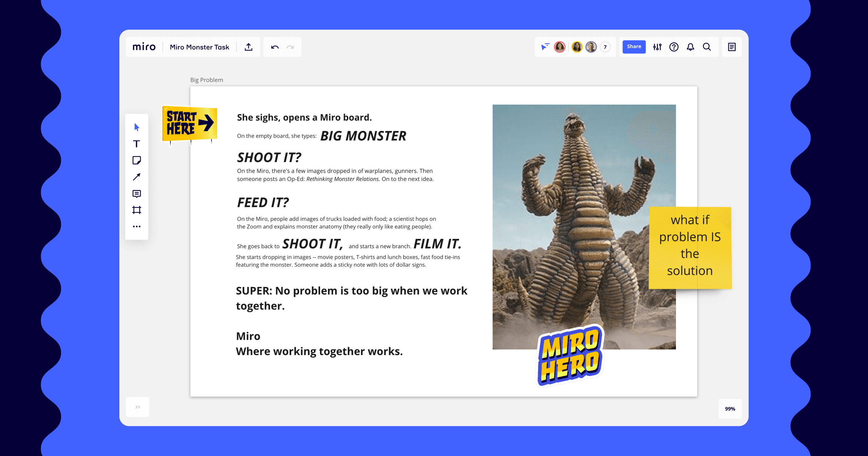The height and width of the screenshot is (456, 868).
Task: Click the 'FEED IT?' heading
Action: 263,203
